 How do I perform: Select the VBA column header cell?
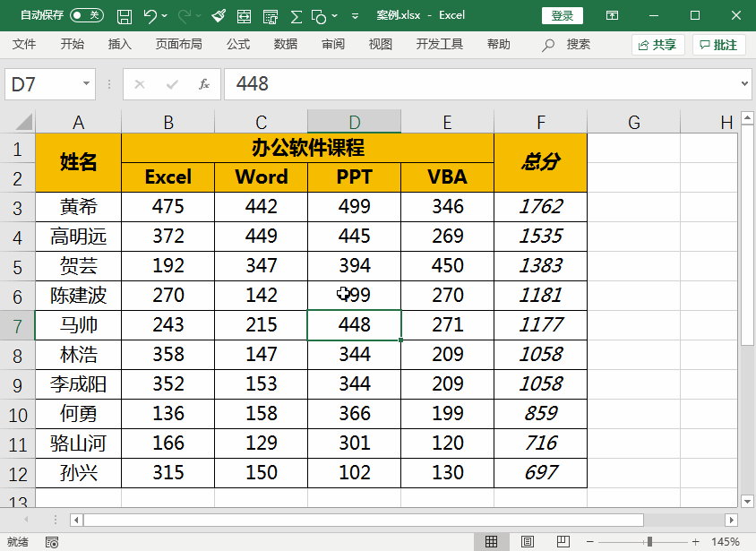(448, 177)
